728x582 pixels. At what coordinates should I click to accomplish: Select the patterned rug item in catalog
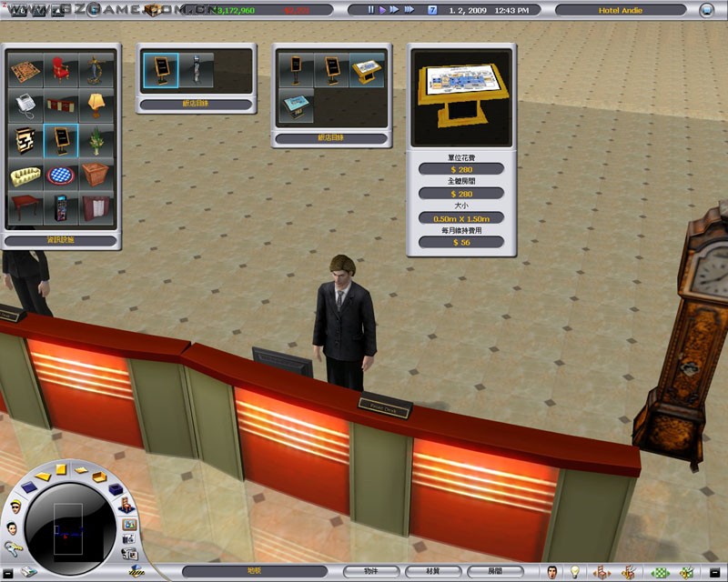coord(26,70)
